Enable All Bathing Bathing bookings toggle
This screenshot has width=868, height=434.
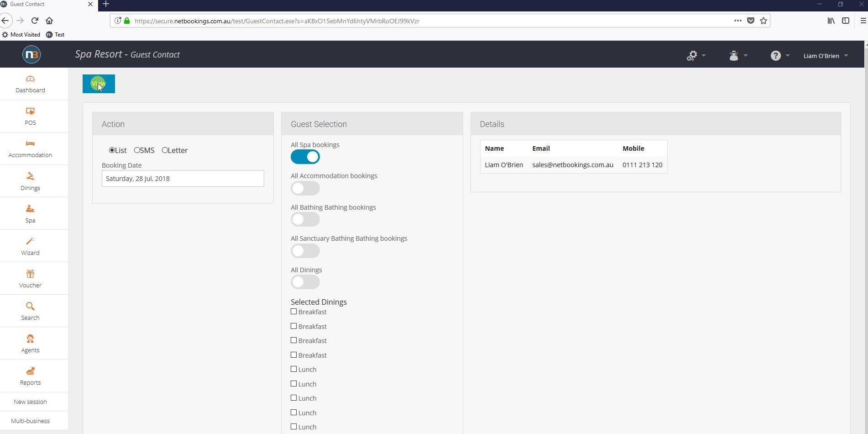click(305, 219)
